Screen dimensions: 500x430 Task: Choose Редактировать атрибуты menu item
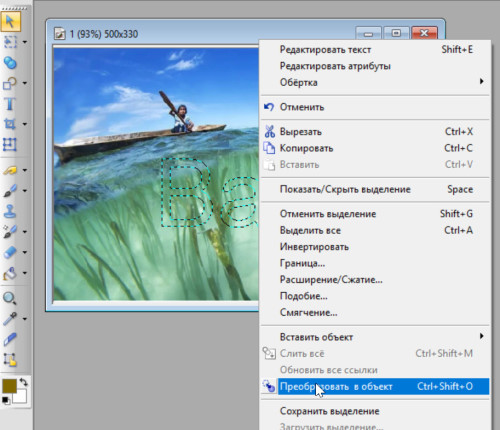(x=375, y=66)
